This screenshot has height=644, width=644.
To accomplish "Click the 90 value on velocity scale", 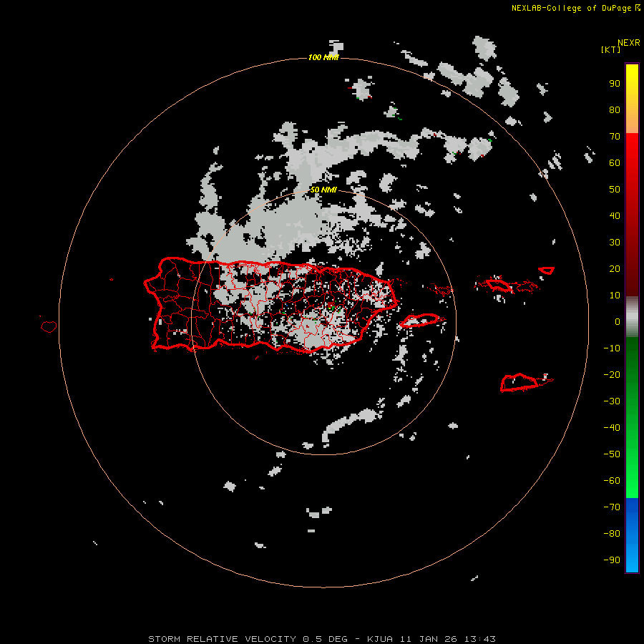I will click(615, 84).
